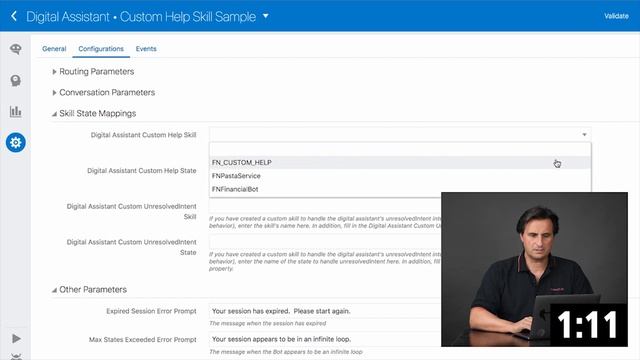The width and height of the screenshot is (640, 360).
Task: Expand the Conversation Parameters section
Action: (x=54, y=93)
